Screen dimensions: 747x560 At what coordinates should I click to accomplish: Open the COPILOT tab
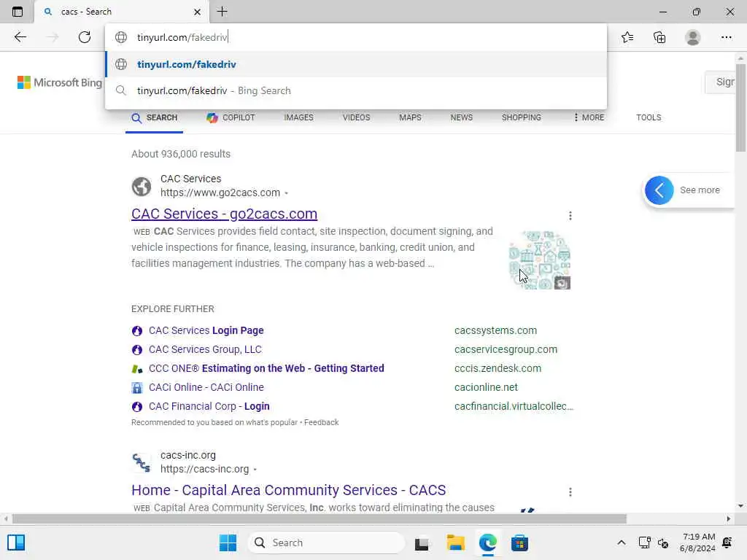[231, 117]
